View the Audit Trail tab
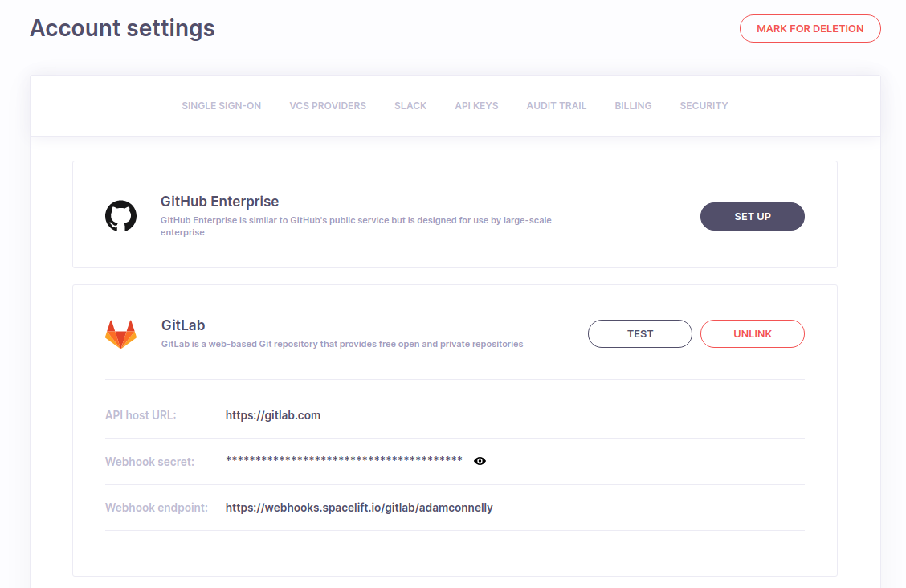Viewport: 906px width, 588px height. [557, 106]
